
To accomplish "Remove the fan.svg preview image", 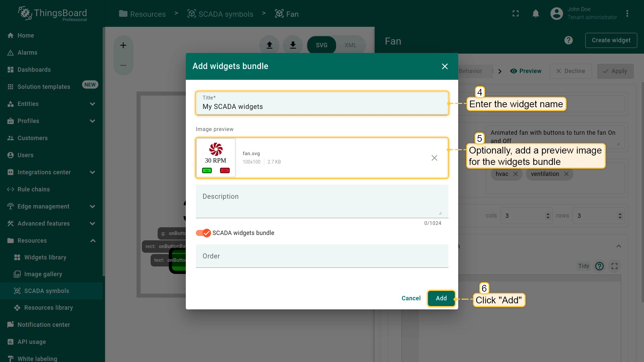I will (434, 158).
